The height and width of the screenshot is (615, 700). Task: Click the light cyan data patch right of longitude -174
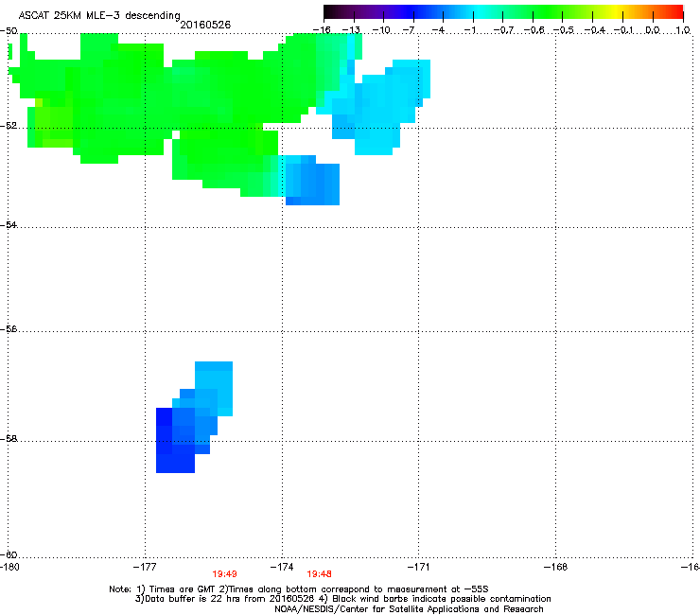(x=379, y=107)
